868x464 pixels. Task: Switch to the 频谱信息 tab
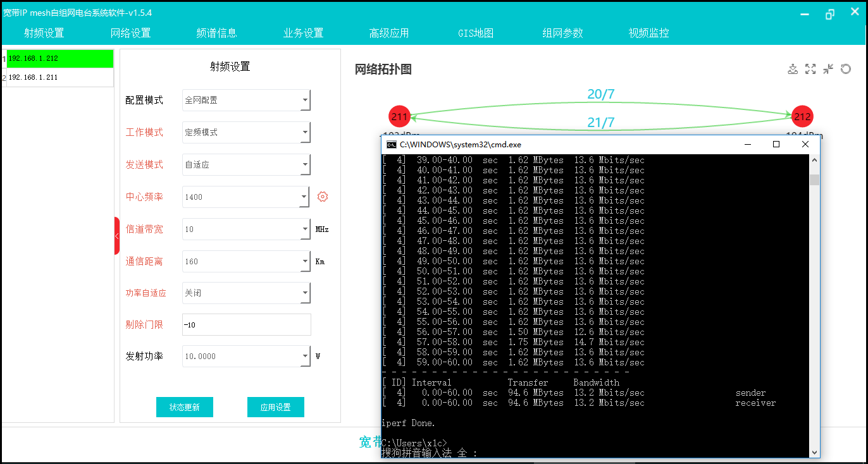(x=217, y=33)
